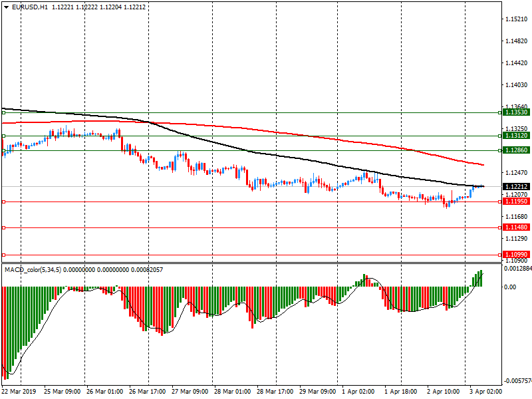Select the 1.11480 red support price label
Viewport: 532px width, 399px height.
coord(516,227)
